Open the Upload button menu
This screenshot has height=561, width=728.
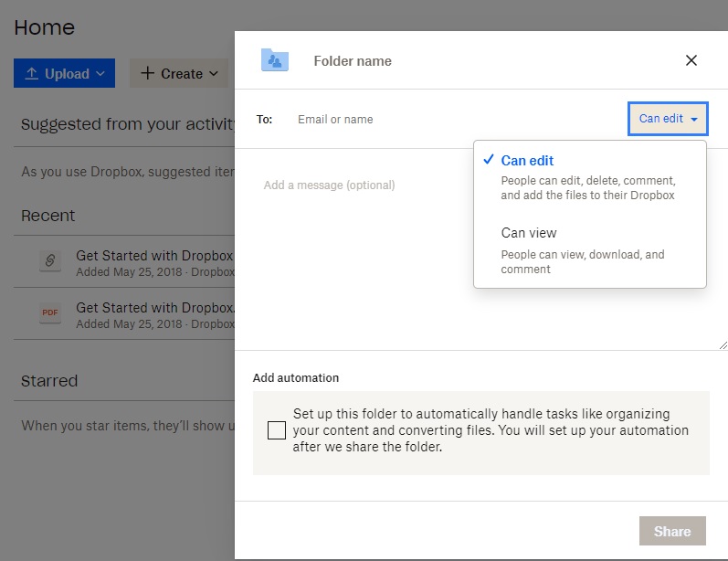[x=64, y=73]
